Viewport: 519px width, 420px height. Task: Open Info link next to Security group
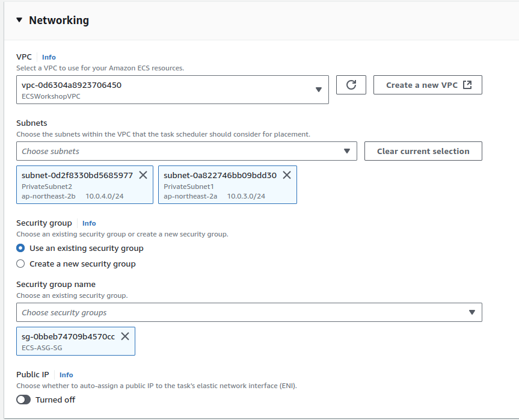pyautogui.click(x=89, y=223)
